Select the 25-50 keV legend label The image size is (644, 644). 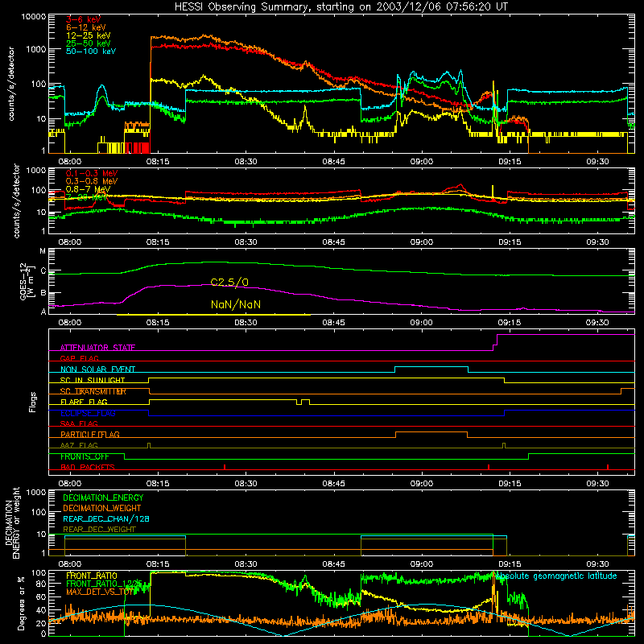click(x=89, y=43)
